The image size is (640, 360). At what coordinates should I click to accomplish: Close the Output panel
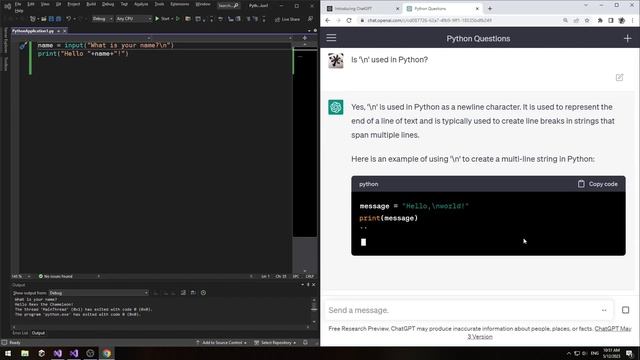pyautogui.click(x=313, y=284)
